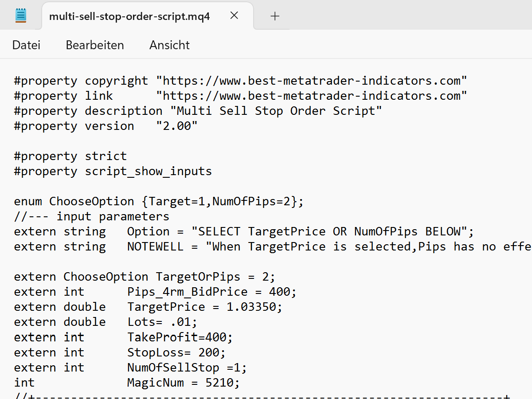Image resolution: width=532 pixels, height=399 pixels.
Task: Select the multi-sell-stop-order-script.mq4 tab
Action: tap(129, 16)
